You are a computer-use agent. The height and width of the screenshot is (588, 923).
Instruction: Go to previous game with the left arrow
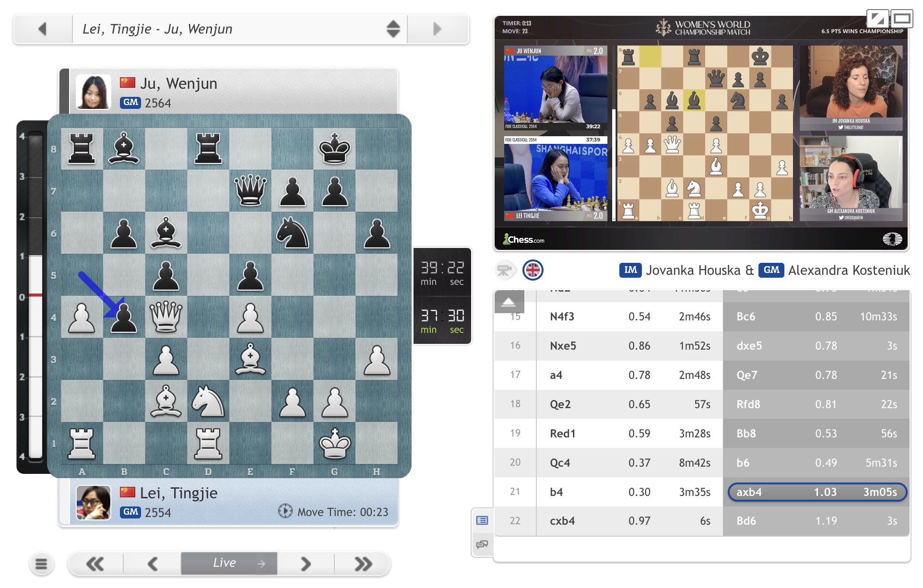coord(42,29)
